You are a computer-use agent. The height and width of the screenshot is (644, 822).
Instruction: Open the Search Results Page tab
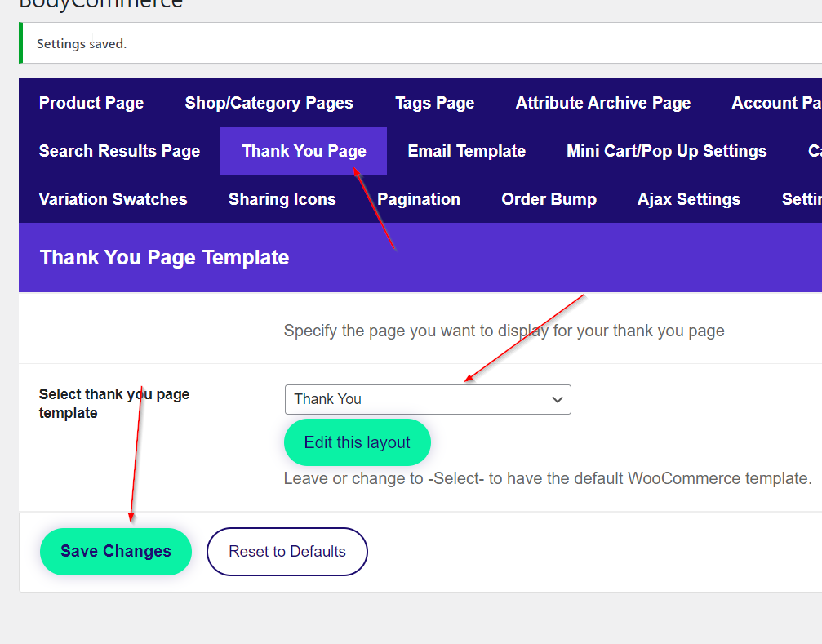click(x=119, y=151)
